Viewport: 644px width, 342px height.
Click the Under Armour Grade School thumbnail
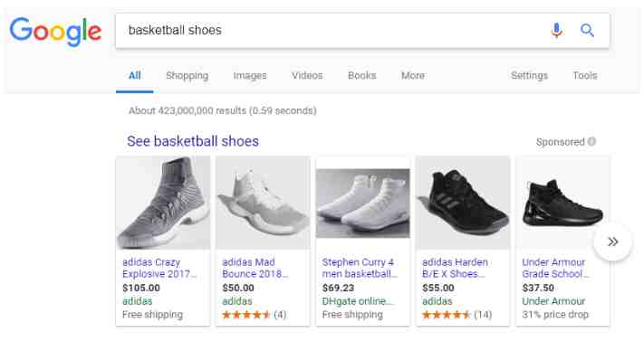562,203
